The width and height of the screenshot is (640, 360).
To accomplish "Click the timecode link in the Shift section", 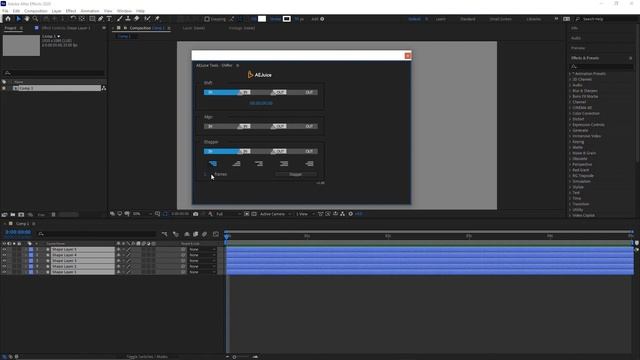I will pyautogui.click(x=261, y=103).
